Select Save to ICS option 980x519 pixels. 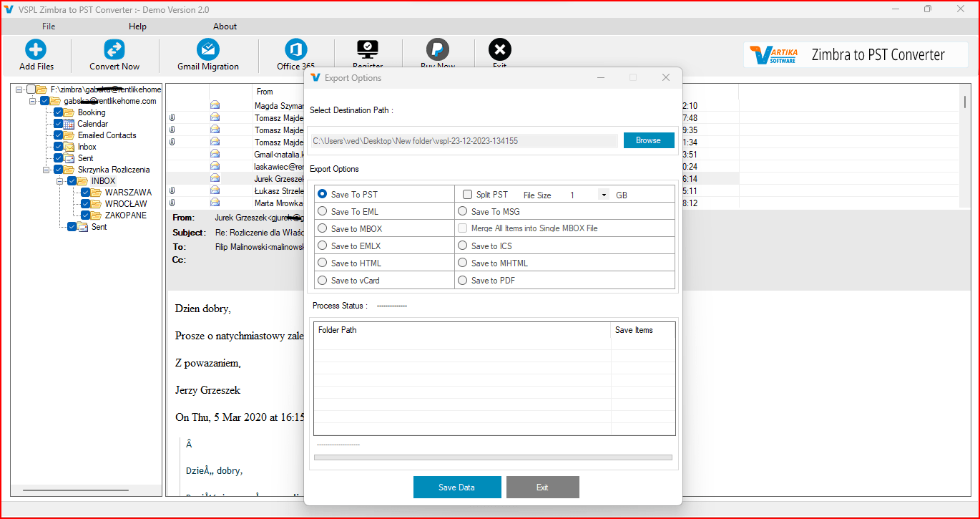463,246
